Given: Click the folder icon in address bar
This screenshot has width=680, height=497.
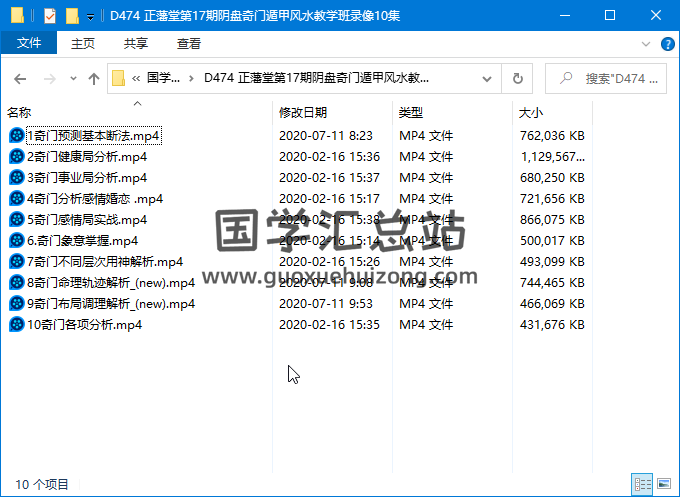Looking at the screenshot, I should pyautogui.click(x=118, y=78).
